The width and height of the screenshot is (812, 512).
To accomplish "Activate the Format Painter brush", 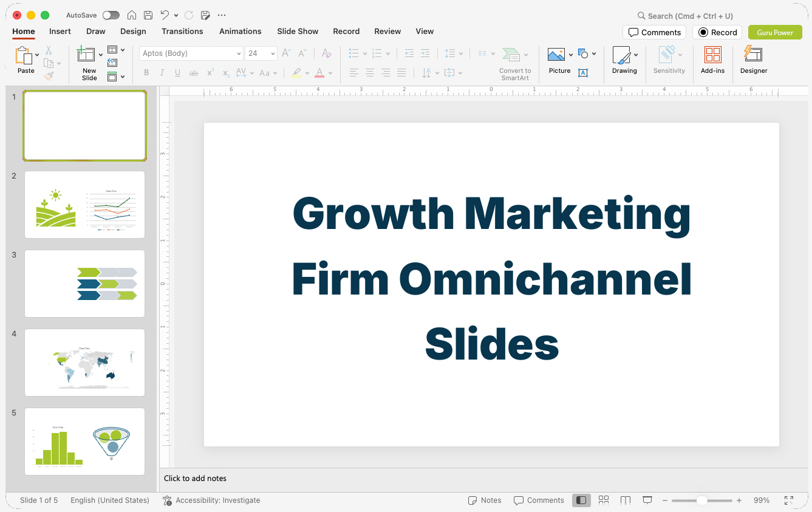I will (x=49, y=76).
